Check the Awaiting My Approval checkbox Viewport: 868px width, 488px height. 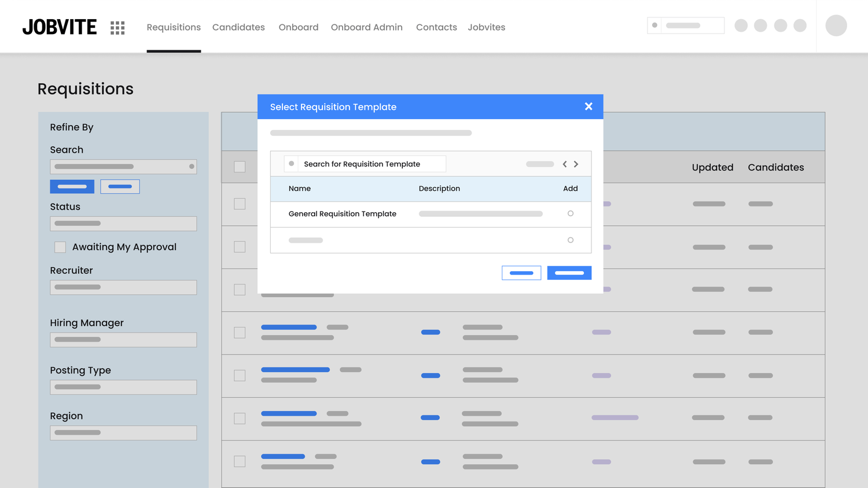(x=60, y=247)
